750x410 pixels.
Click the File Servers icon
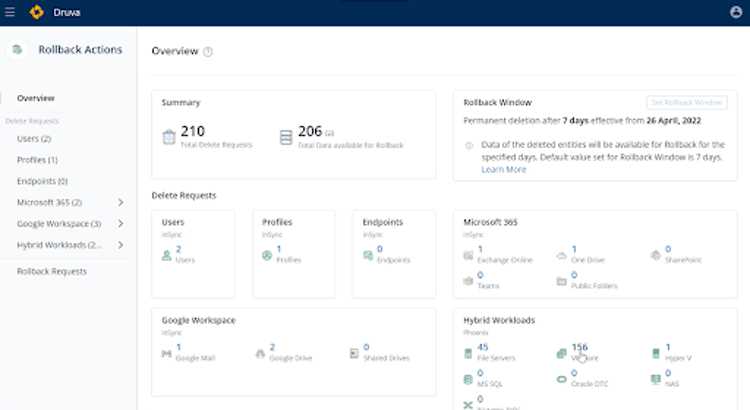(x=468, y=354)
